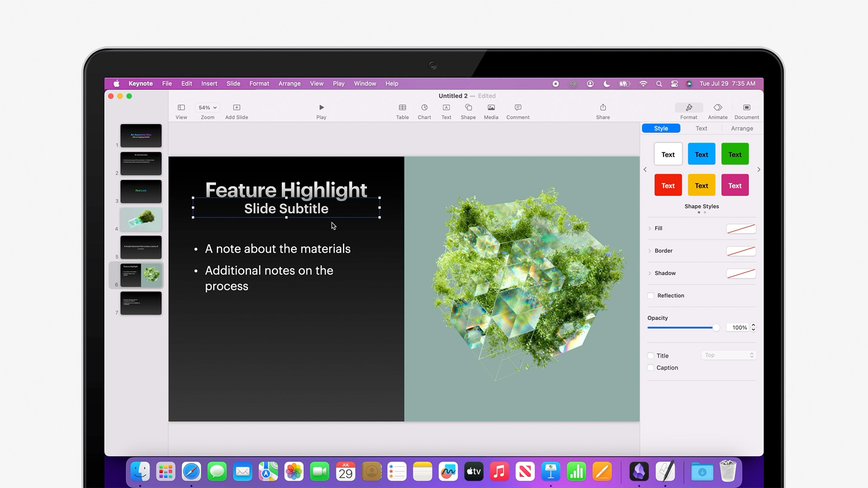Add a Comment via toolbar icon
Viewport: 868px width, 488px height.
click(x=518, y=108)
